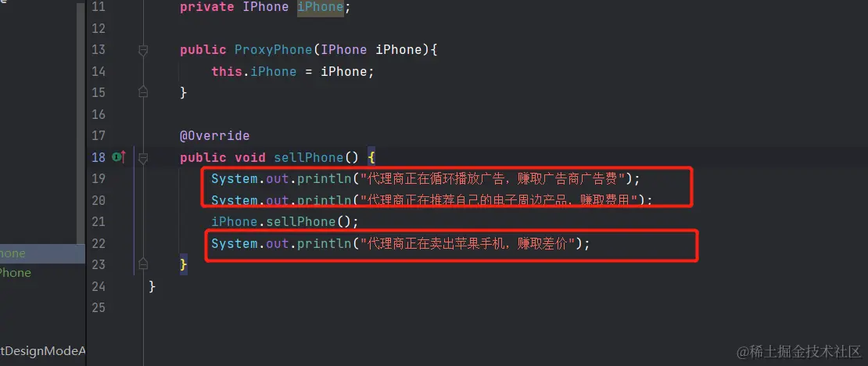Click the highlighted iPhone field on line 11
Image resolution: width=868 pixels, height=366 pixels.
(321, 7)
